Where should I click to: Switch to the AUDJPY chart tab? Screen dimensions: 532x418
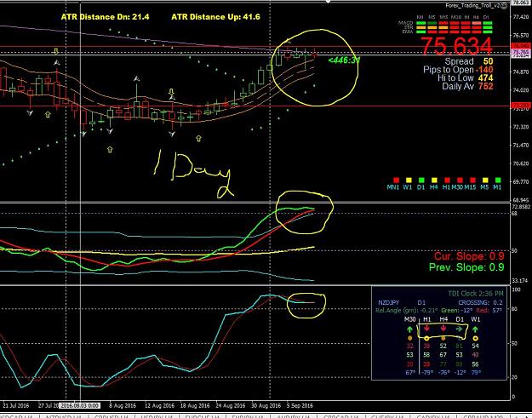tap(294, 415)
